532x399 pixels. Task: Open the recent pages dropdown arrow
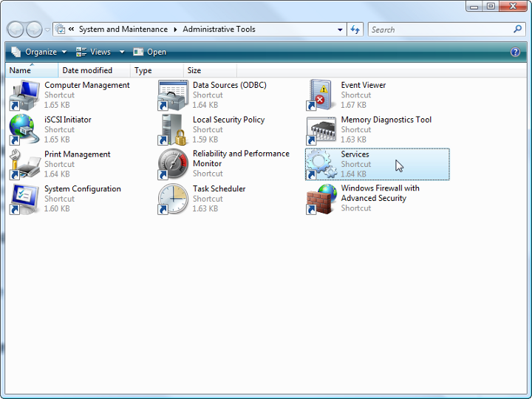47,30
